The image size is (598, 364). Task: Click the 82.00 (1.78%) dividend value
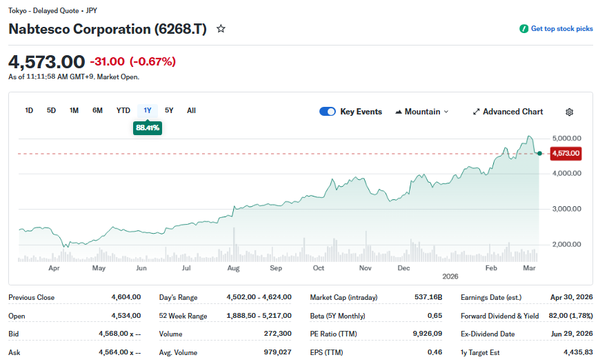571,316
